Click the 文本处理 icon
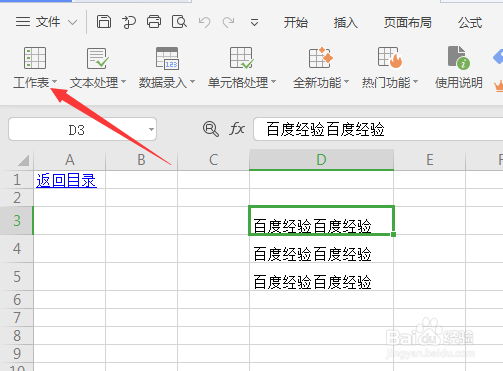 (97, 58)
